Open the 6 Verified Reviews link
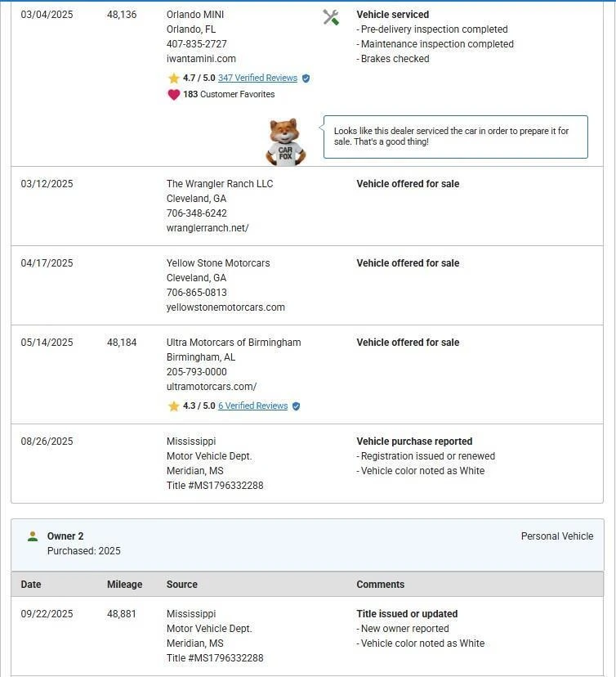 252,406
